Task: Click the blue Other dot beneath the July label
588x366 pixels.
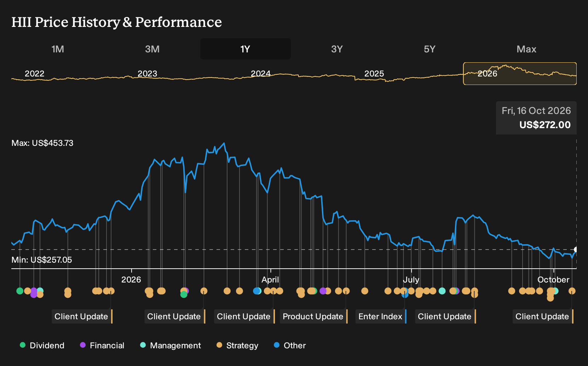Action: coord(405,294)
